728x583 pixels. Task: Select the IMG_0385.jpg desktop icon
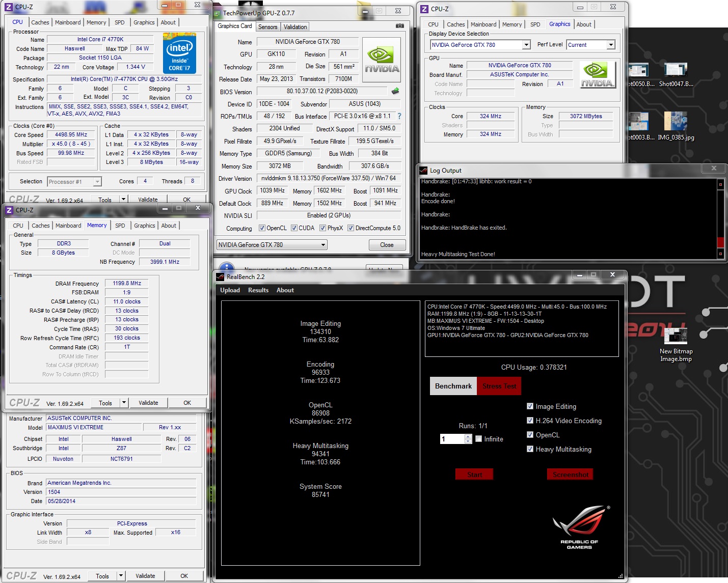pyautogui.click(x=676, y=126)
